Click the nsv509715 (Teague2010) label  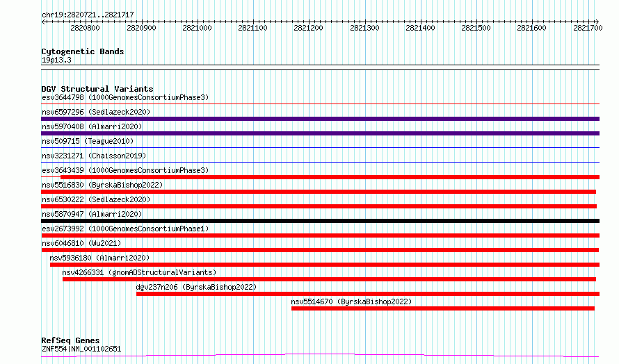88,141
